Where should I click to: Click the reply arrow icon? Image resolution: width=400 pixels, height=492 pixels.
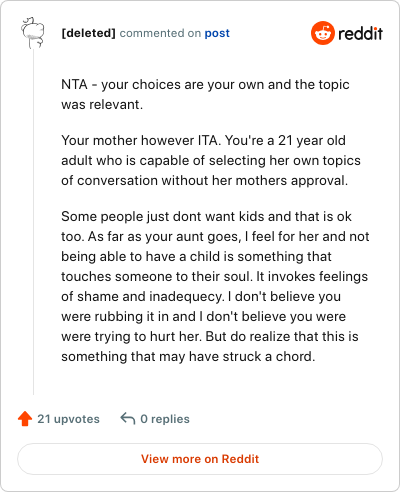[x=128, y=418]
